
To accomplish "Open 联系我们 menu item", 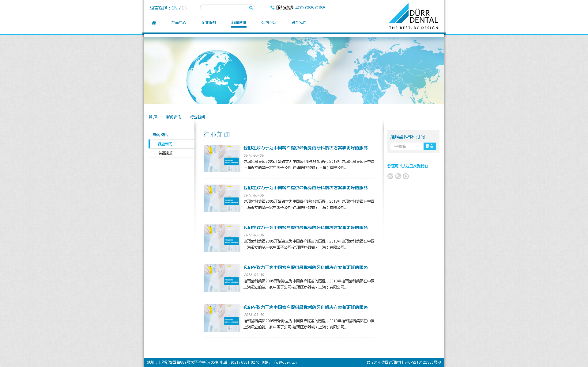I will [299, 23].
